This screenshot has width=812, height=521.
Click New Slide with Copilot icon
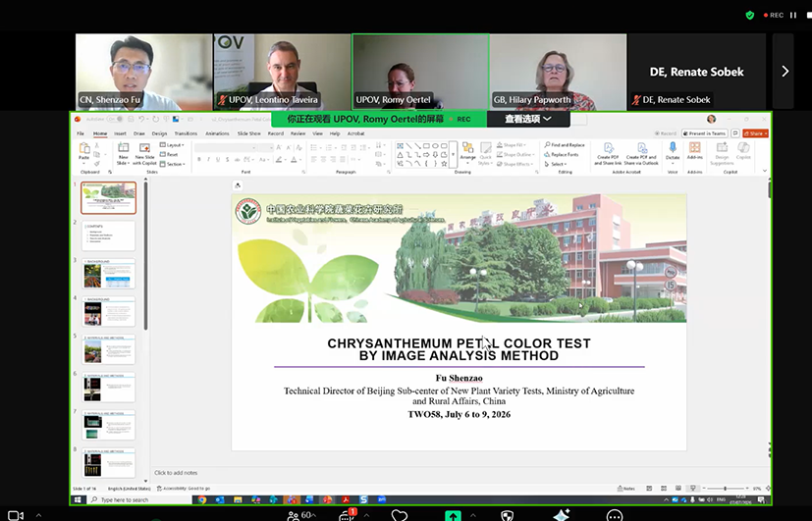[144, 154]
